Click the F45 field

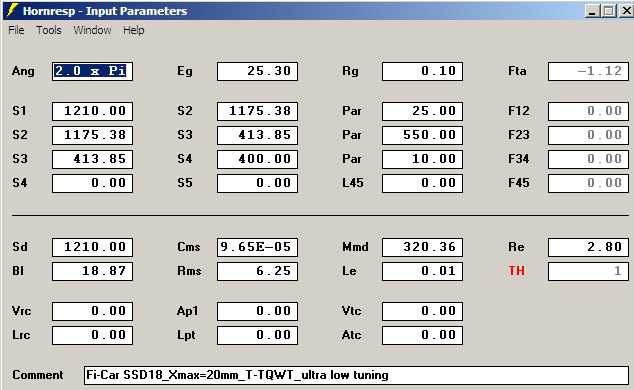point(588,183)
